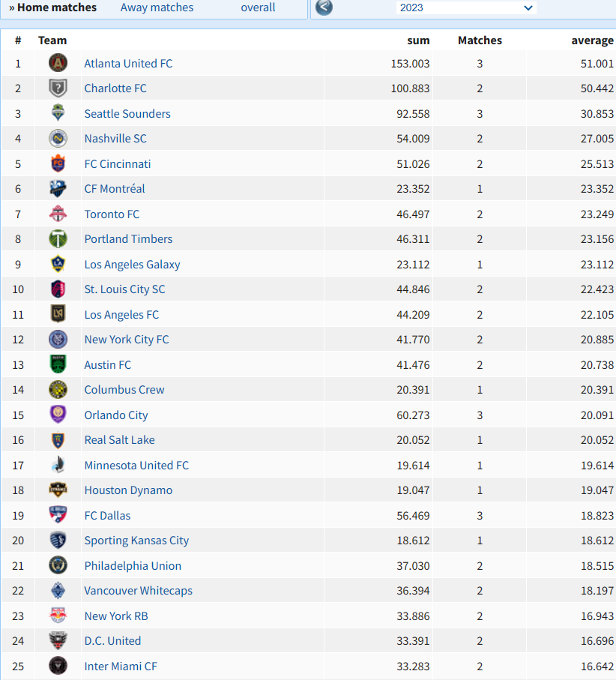Viewport: 616px width, 680px height.
Task: Click the Toronto FC crest icon
Action: coord(58,214)
